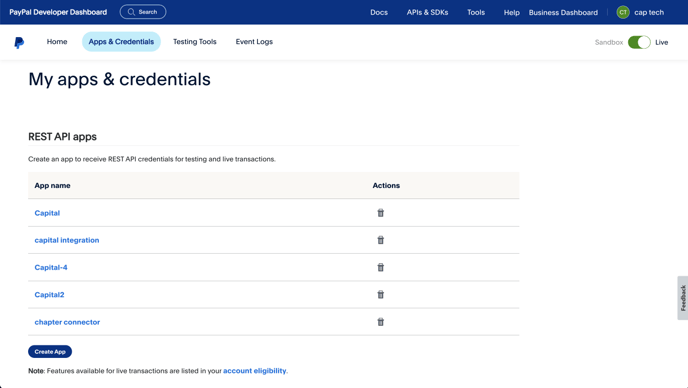688x388 pixels.
Task: Click the Create App button
Action: click(50, 352)
